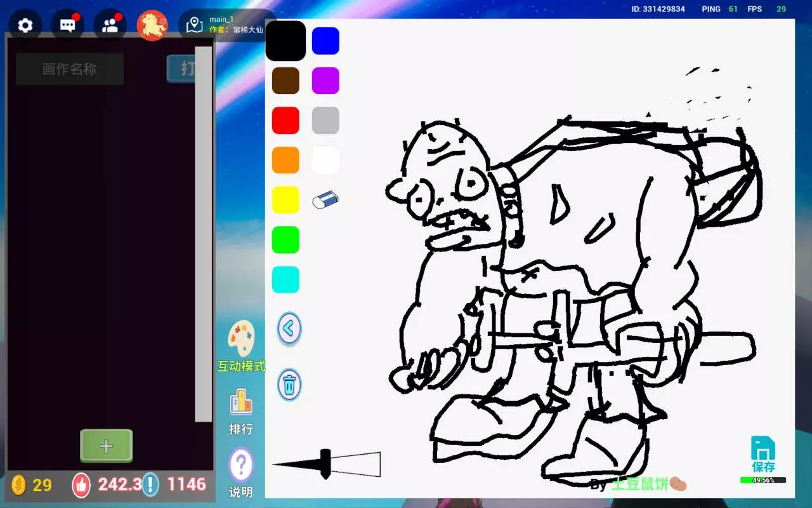Viewport: 812px width, 508px height.
Task: Pick the blue color swatch
Action: 325,41
